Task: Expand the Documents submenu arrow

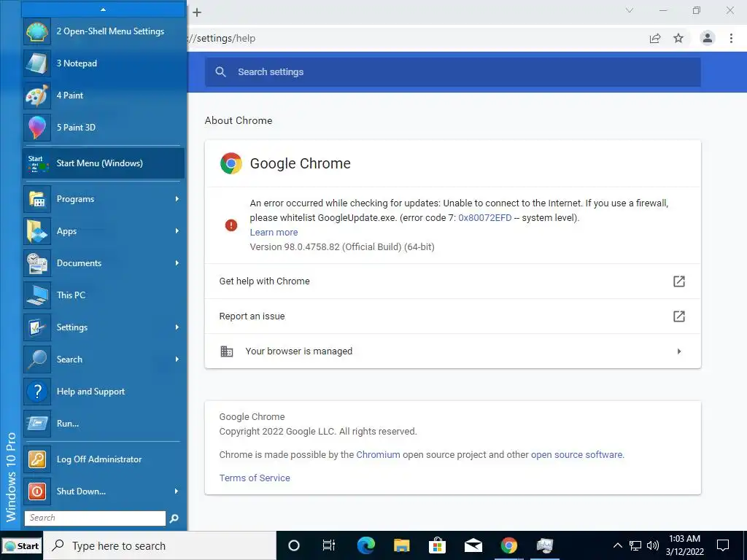Action: tap(177, 262)
